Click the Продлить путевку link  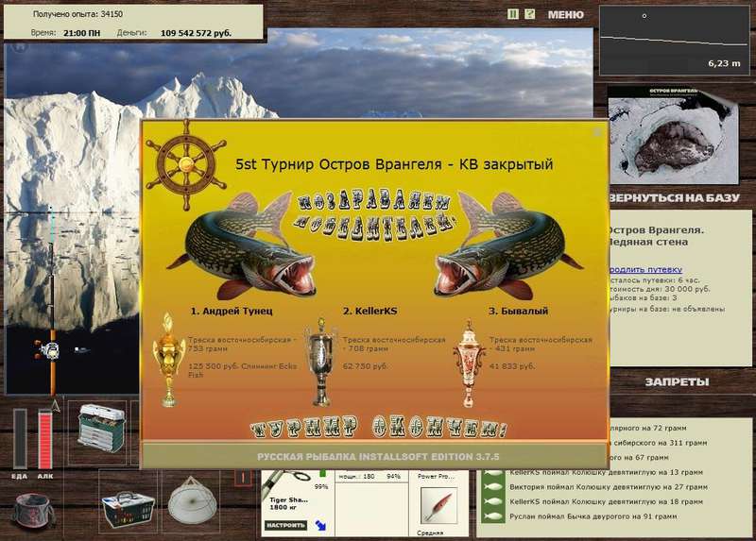(x=645, y=269)
